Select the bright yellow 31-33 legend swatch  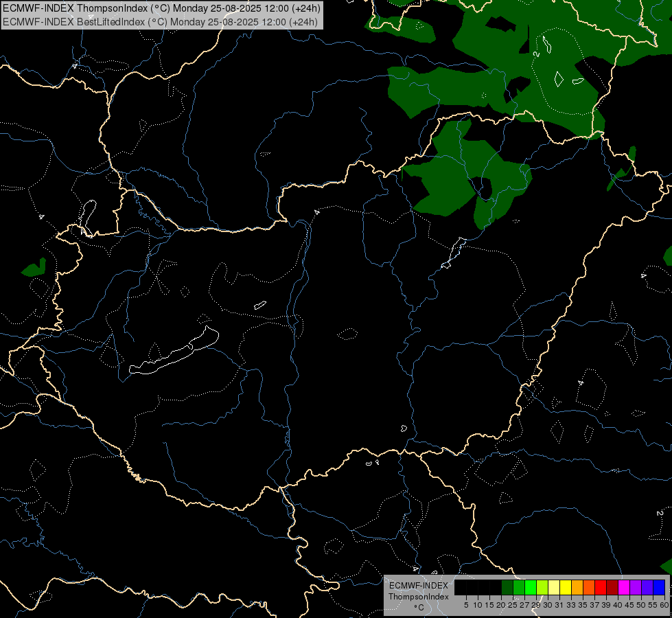tap(566, 587)
